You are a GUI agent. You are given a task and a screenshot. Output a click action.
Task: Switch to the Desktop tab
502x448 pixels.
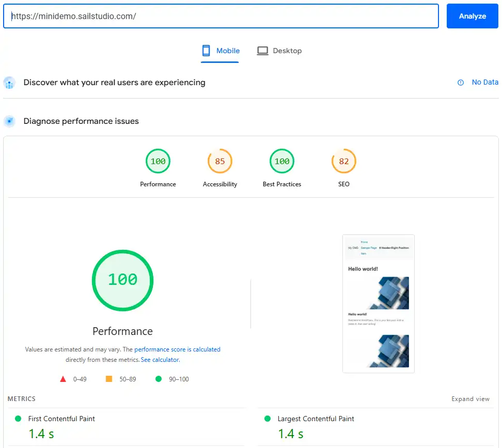click(279, 51)
